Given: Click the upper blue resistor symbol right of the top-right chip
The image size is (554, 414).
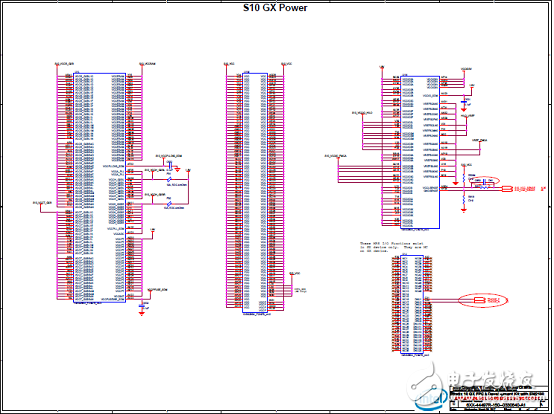Looking at the screenshot, I should pyautogui.click(x=464, y=178).
